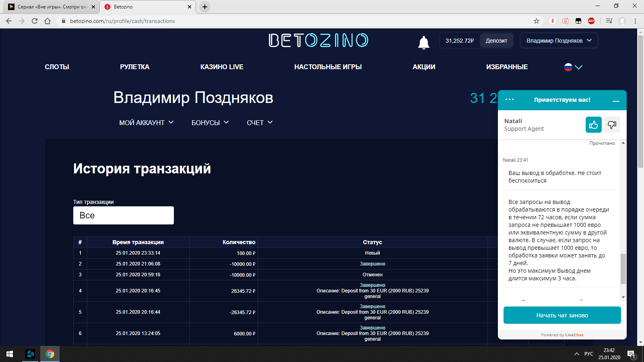Select the 25.01.2020 23:33:14 transaction
644x362 pixels.
pos(138,253)
